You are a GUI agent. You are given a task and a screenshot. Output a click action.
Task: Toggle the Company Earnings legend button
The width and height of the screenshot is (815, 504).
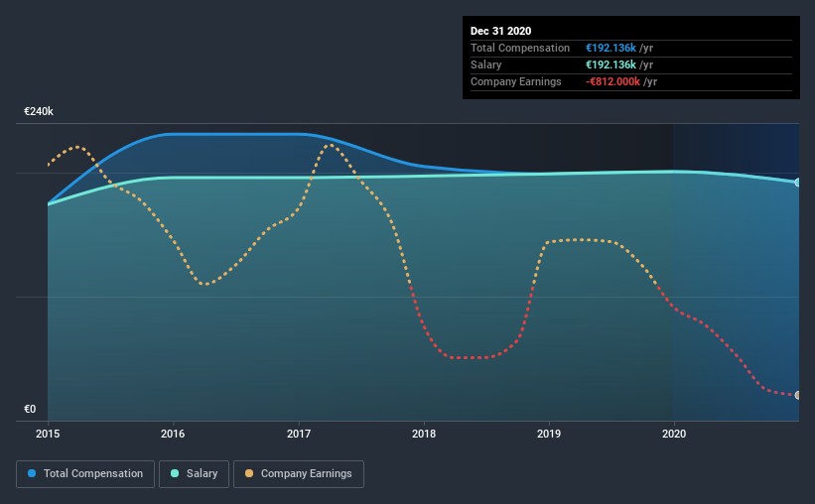tap(299, 474)
